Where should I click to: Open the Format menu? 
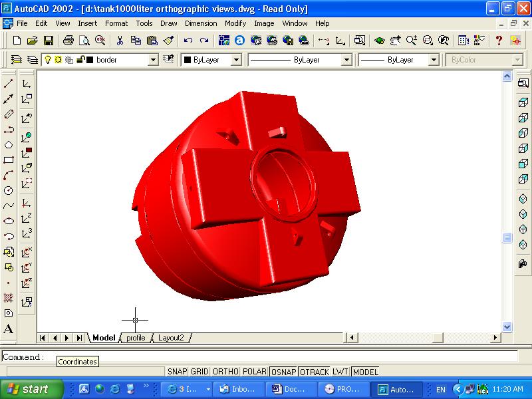116,23
